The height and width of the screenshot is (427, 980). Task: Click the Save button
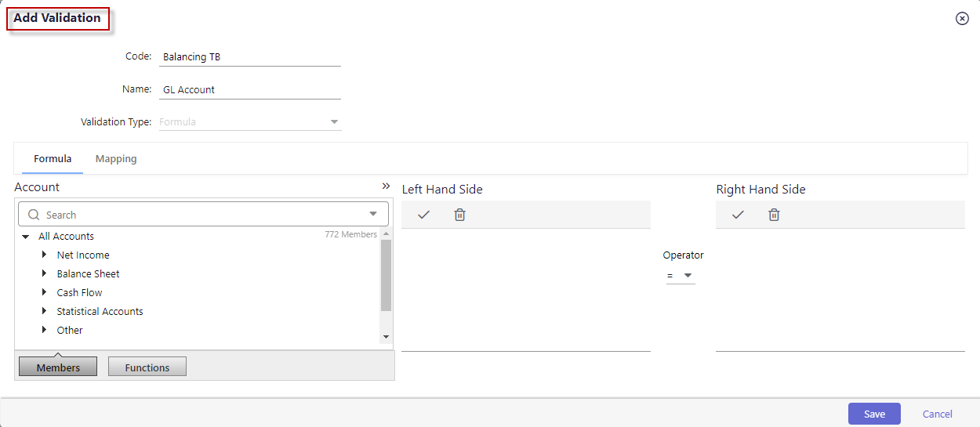[x=874, y=414]
